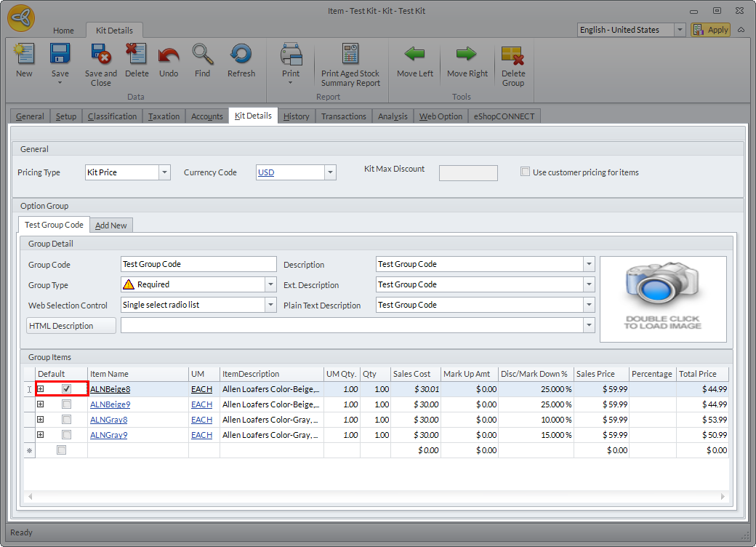Viewport: 756px width, 547px height.
Task: Open the Add New group tab
Action: pos(111,225)
